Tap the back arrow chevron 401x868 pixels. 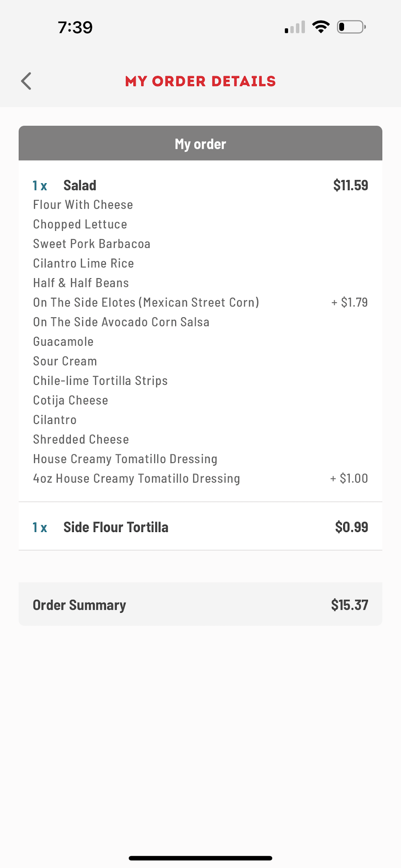pos(27,81)
